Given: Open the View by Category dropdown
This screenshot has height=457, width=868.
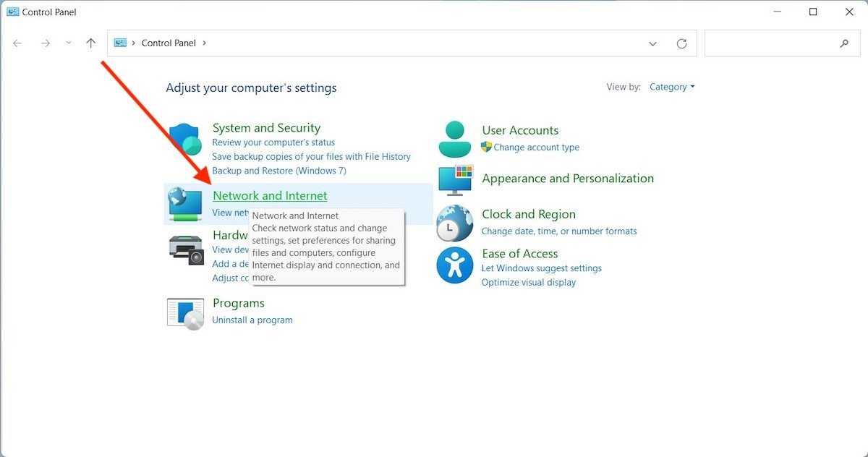Looking at the screenshot, I should (x=672, y=87).
